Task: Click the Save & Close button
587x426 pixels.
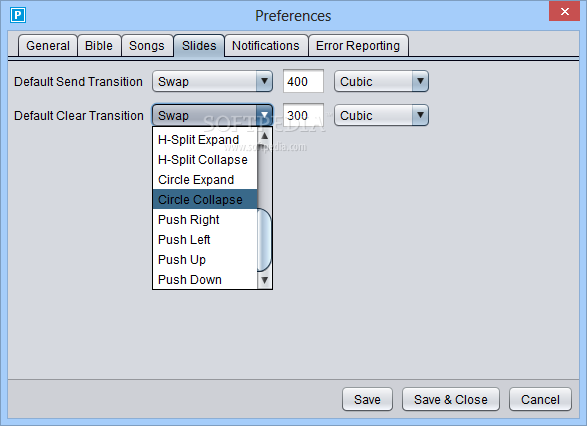Action: click(451, 399)
